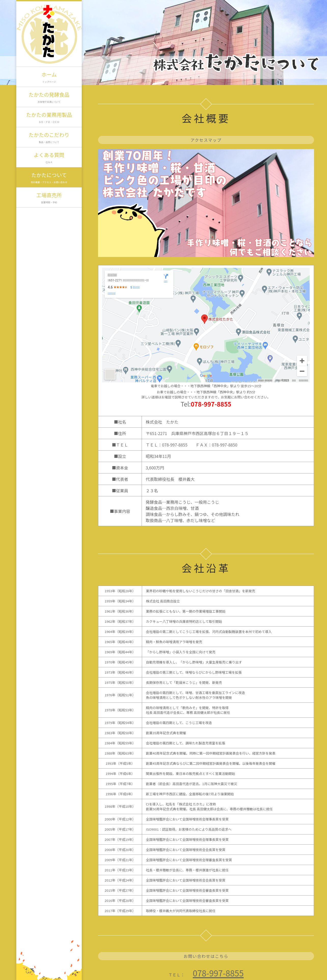The height and width of the screenshot is (980, 327).
Task: Open よくある質問 Q&A page
Action: point(49,157)
